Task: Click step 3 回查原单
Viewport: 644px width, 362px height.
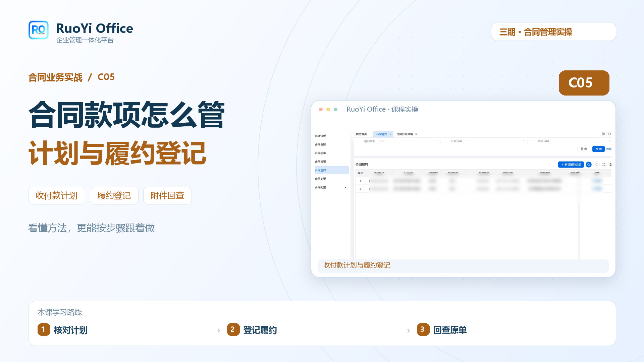Action: coord(442,330)
